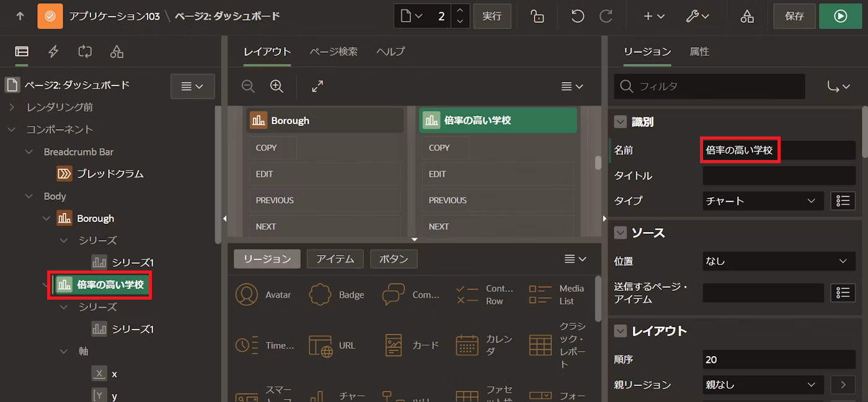Switch to レイアウト tab
This screenshot has height=402, width=868.
(x=267, y=51)
